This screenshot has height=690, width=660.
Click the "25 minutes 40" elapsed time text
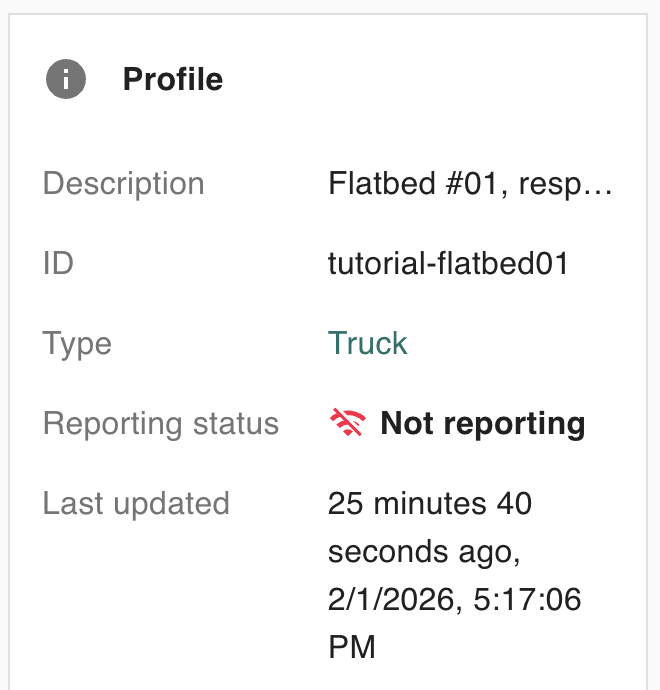[429, 503]
